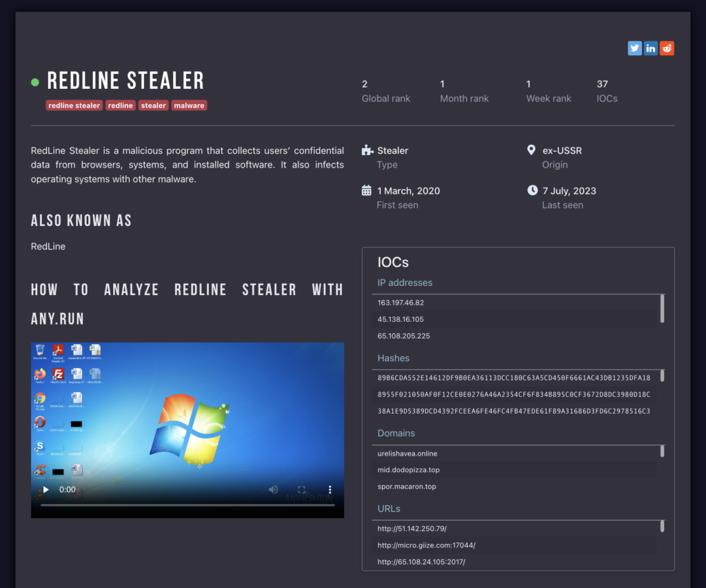The height and width of the screenshot is (588, 706).
Task: Enter fullscreen mode on the video
Action: 301,489
